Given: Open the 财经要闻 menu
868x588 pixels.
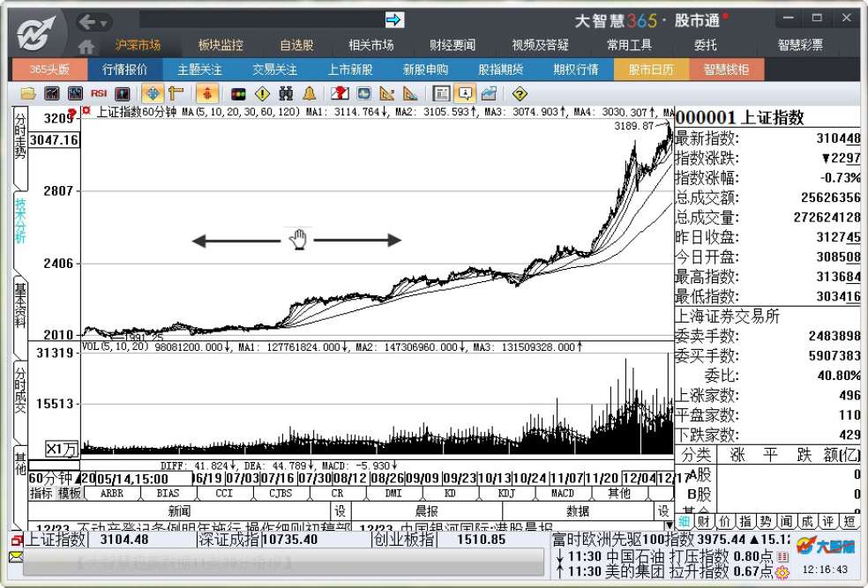Looking at the screenshot, I should (453, 45).
